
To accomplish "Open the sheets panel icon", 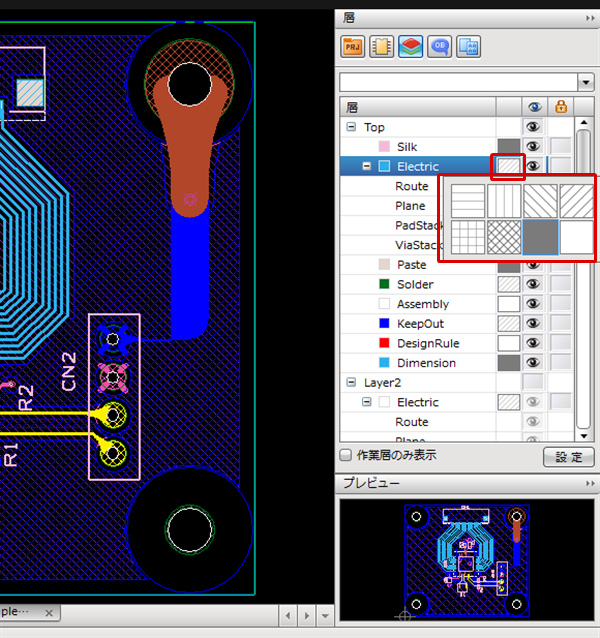I will [x=468, y=47].
